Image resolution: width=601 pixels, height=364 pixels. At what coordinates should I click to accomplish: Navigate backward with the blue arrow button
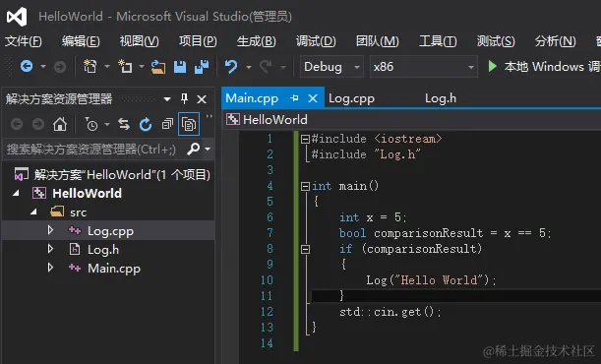[27, 67]
